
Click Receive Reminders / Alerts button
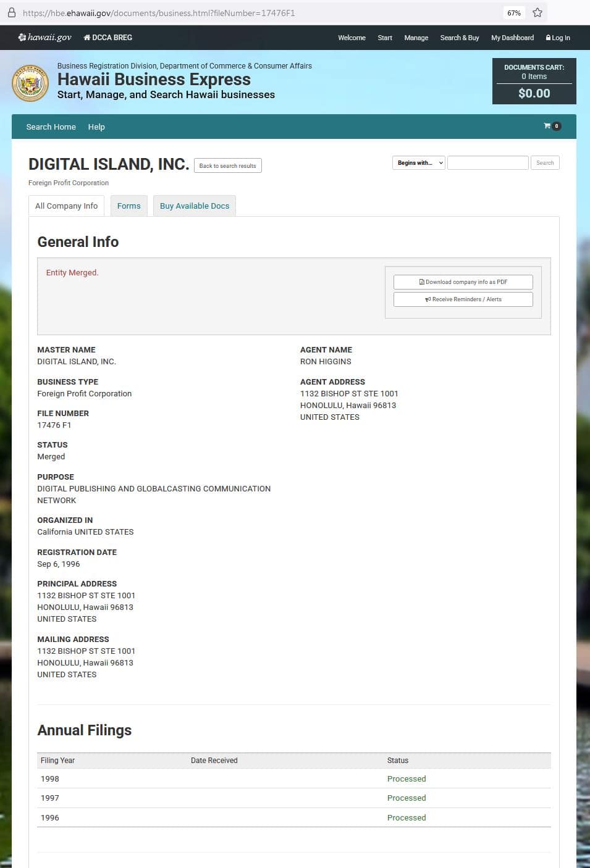(463, 299)
